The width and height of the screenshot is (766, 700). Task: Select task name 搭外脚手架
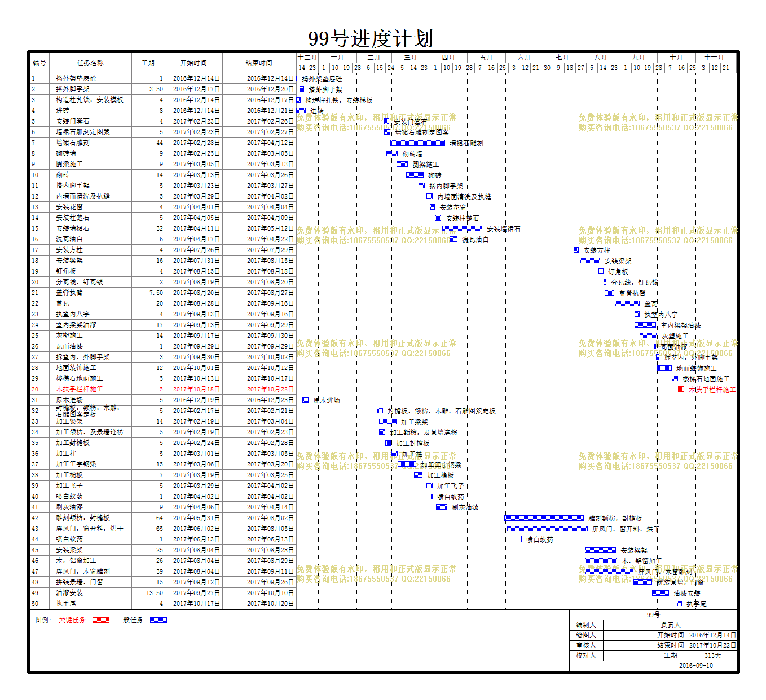(x=73, y=89)
